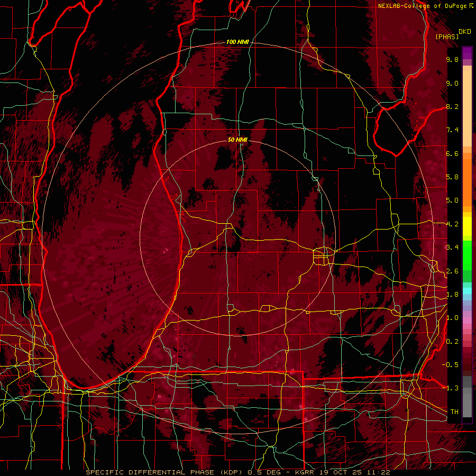Click the 2.6 value on the color scale

[x=452, y=271]
